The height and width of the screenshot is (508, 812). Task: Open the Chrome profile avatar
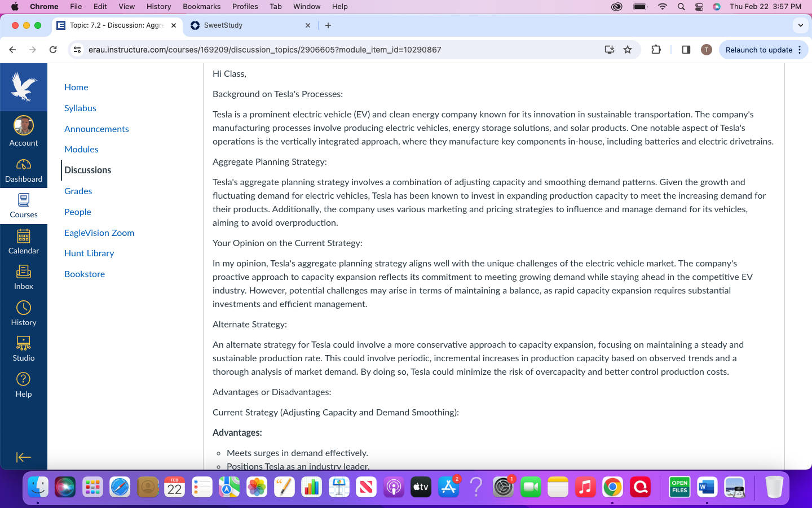point(706,50)
